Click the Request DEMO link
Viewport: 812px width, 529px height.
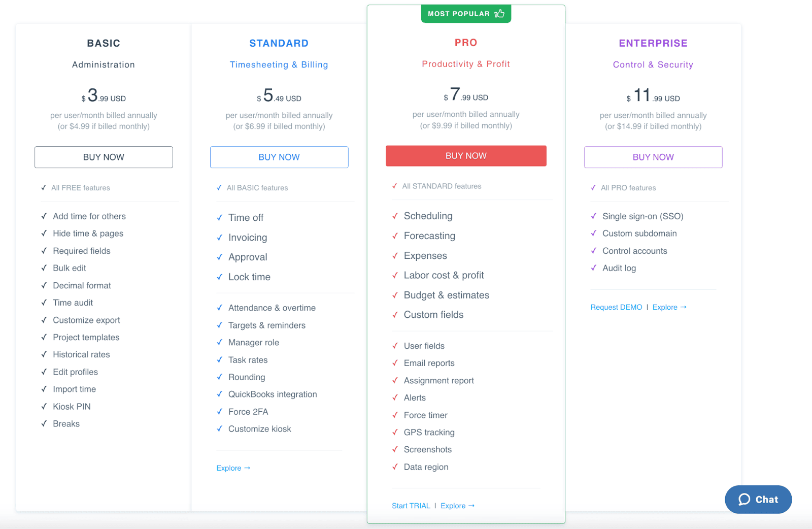[x=616, y=307]
